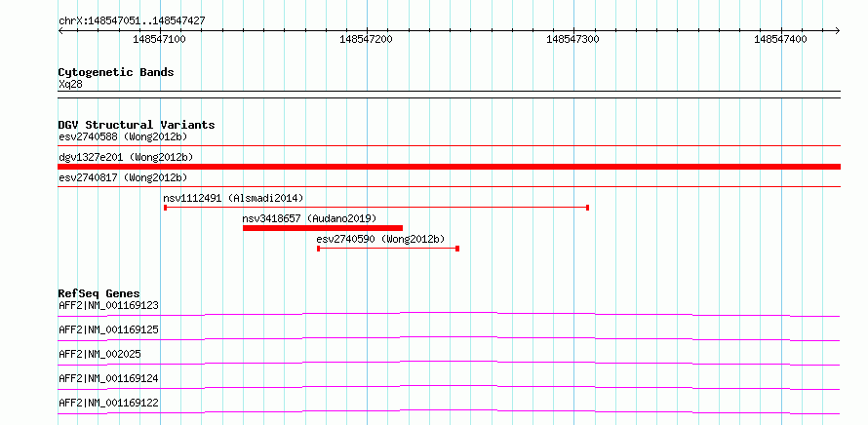Click the nsv1112491 feature span line

376,208
